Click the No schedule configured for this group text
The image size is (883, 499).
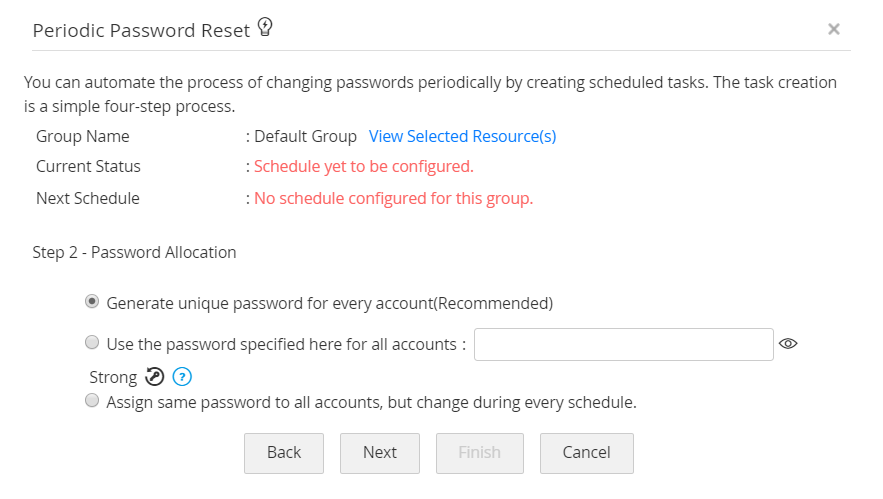click(393, 198)
